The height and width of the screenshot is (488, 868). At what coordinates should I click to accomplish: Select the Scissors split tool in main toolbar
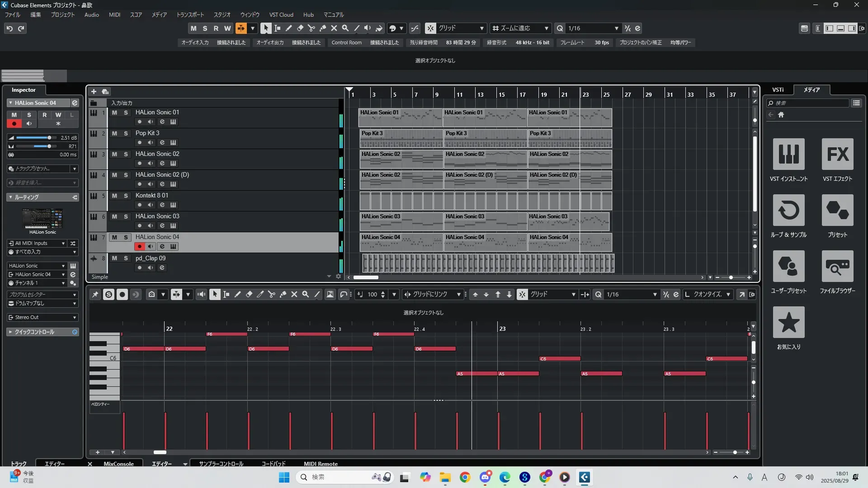pyautogui.click(x=311, y=28)
